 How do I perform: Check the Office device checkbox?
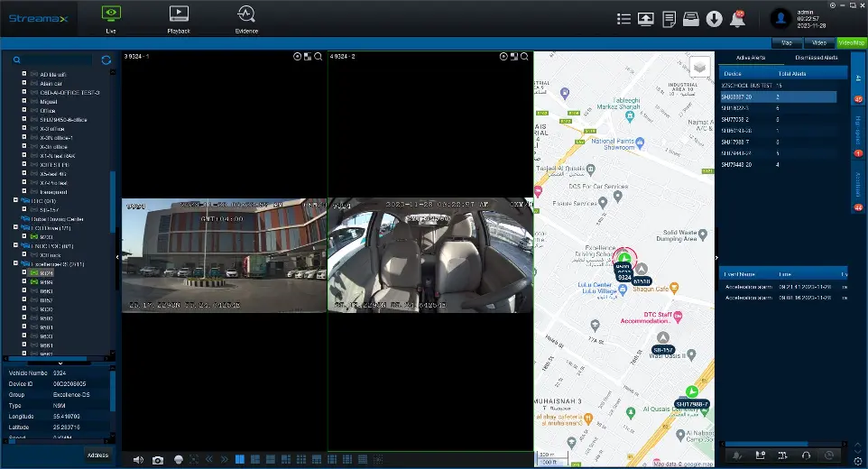coord(25,110)
